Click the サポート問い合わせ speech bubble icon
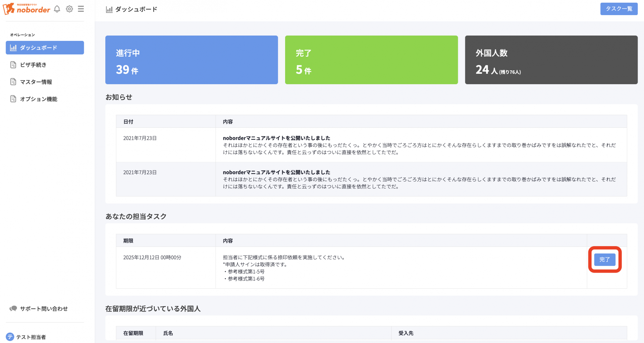Image resolution: width=644 pixels, height=343 pixels. [x=13, y=308]
